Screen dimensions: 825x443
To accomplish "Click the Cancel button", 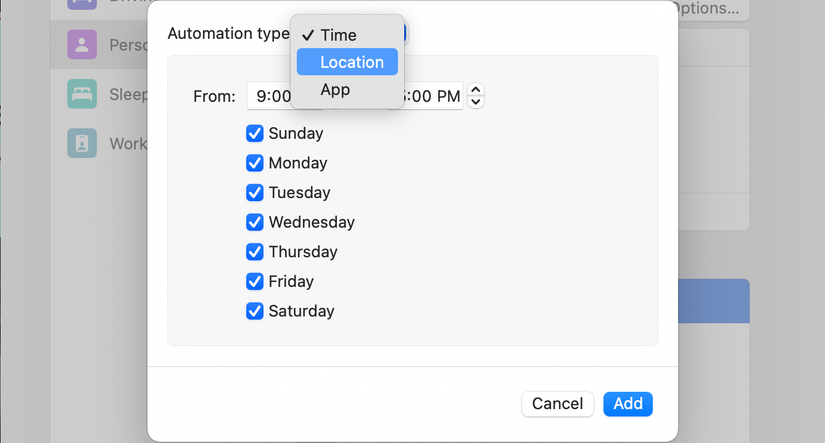I will pyautogui.click(x=557, y=404).
